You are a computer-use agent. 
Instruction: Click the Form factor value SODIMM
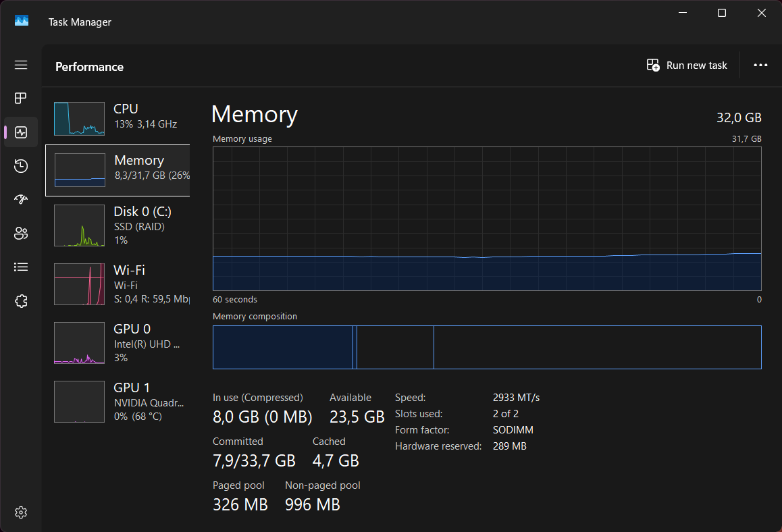(x=513, y=430)
